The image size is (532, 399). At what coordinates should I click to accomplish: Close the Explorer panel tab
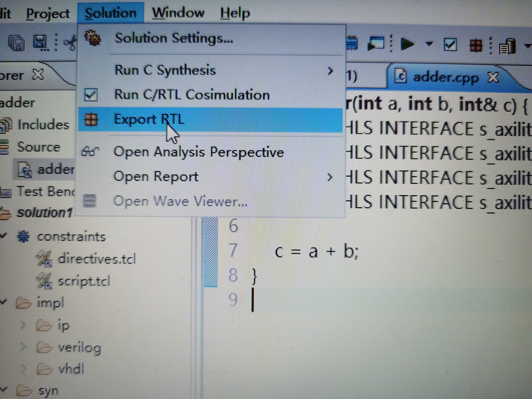38,74
